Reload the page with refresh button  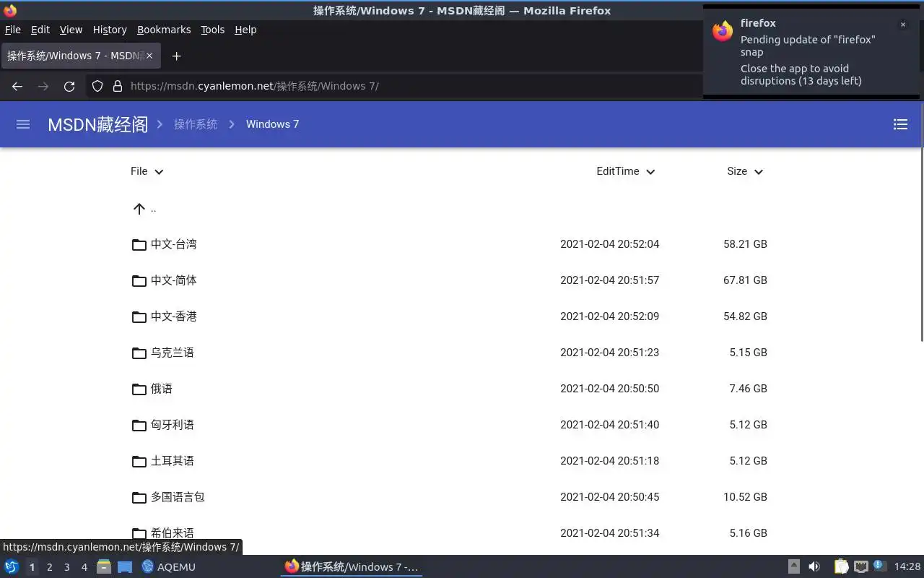tap(69, 86)
